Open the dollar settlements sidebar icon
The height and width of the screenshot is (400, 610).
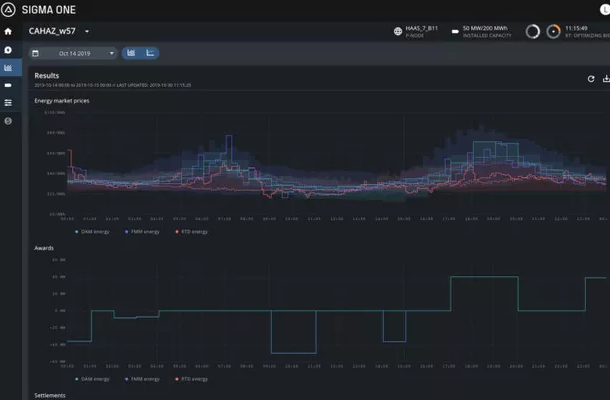point(9,121)
